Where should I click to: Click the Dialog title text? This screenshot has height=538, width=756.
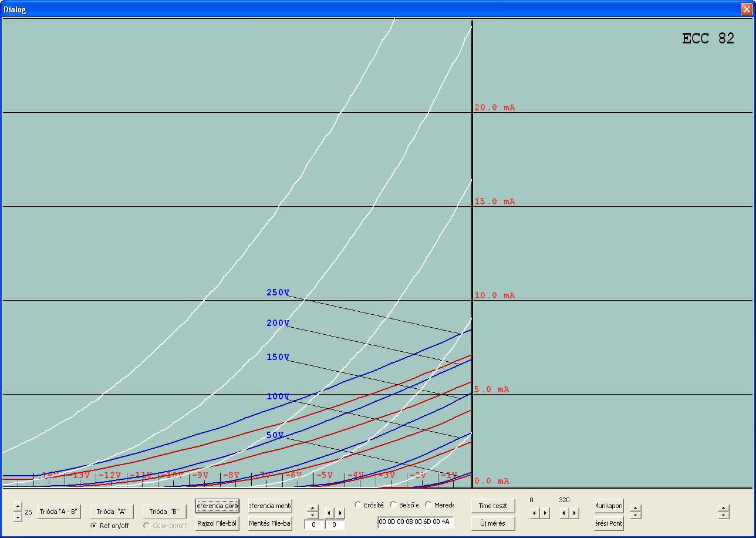(15, 9)
